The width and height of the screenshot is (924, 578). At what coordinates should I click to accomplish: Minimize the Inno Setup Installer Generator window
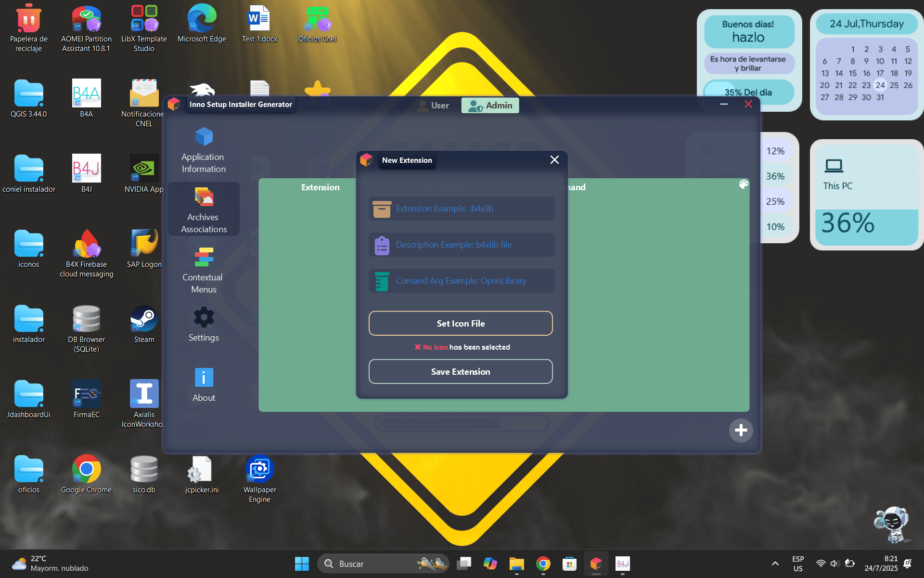pos(723,105)
